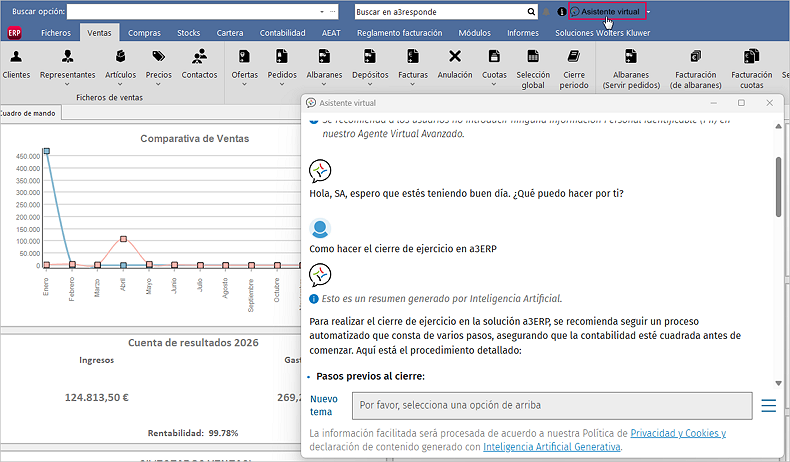
Task: Select the Anulación X icon
Action: pyautogui.click(x=455, y=56)
